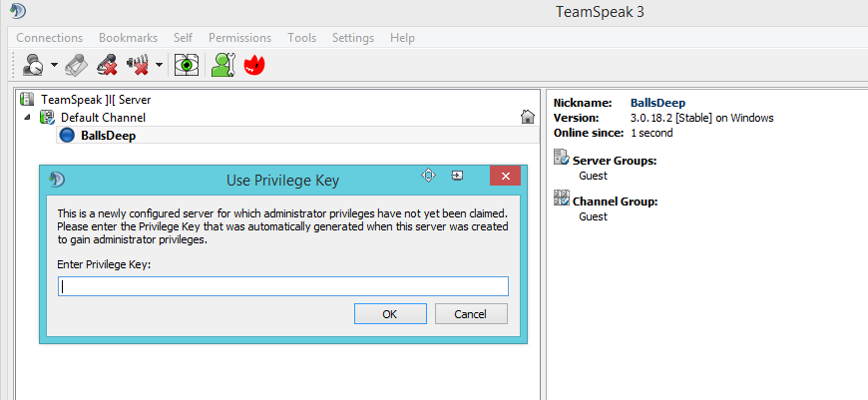Screen dimensions: 868x400
Task: Click OK in Privilege Key dialog
Action: pos(390,313)
